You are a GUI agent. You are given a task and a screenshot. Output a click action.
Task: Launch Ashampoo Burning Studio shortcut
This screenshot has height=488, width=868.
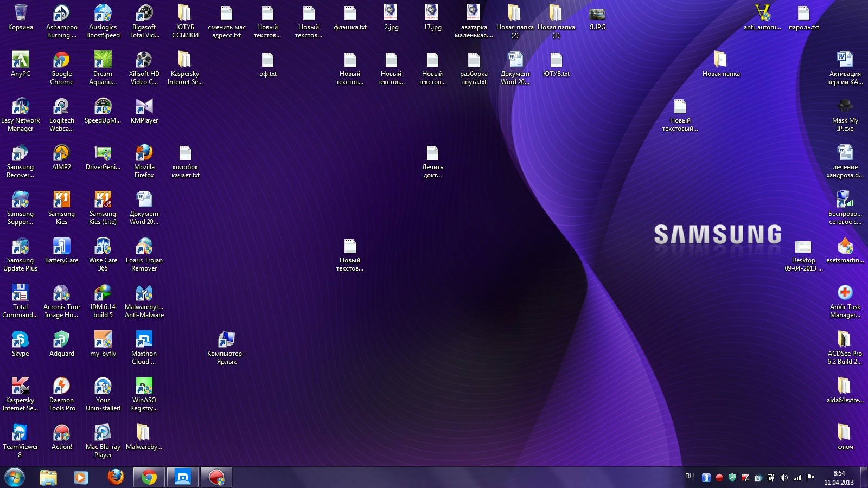[62, 21]
